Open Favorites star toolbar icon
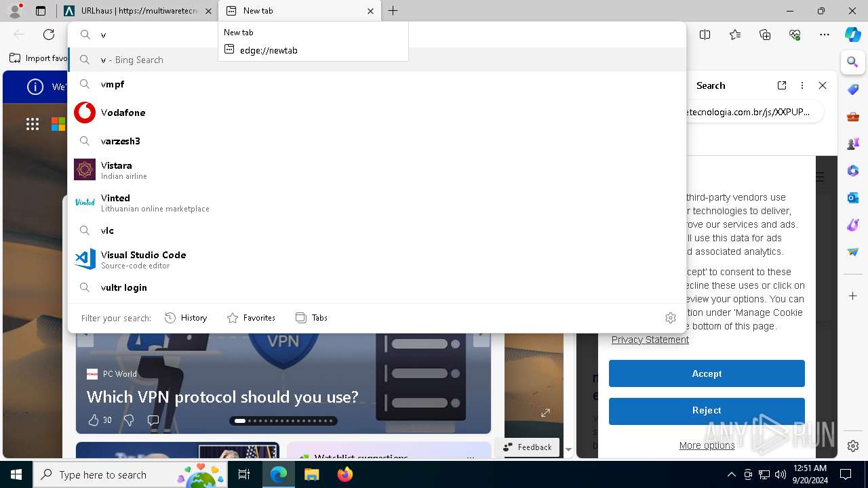The image size is (868, 488). point(735,35)
